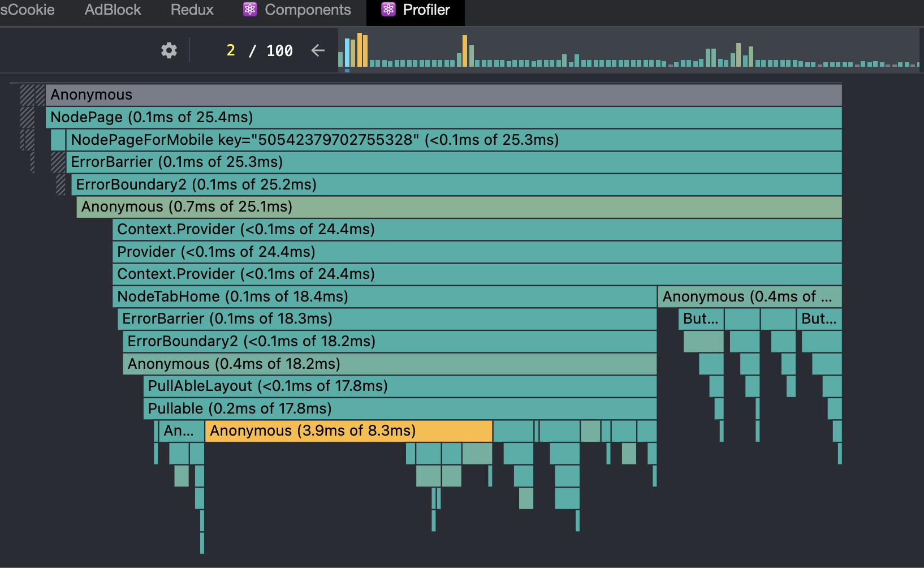Select Pullable (0.2ms of 17.8ms) bar

tap(400, 408)
